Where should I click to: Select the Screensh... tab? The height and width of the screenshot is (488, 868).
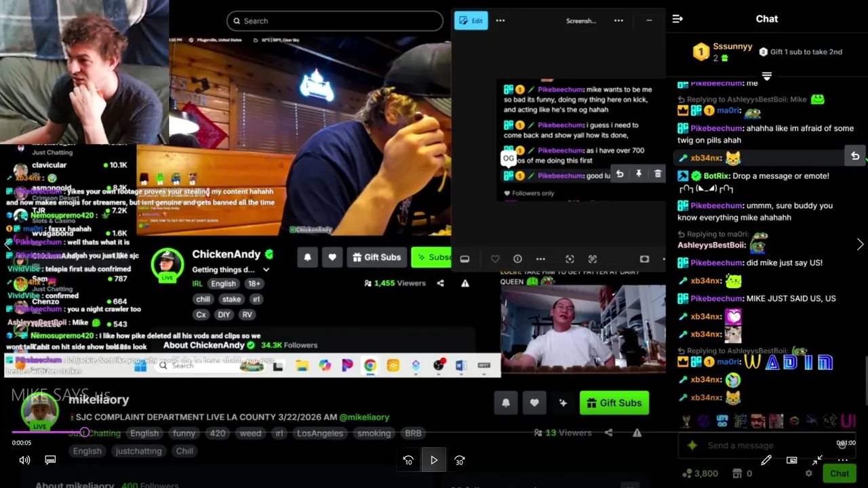pos(581,20)
